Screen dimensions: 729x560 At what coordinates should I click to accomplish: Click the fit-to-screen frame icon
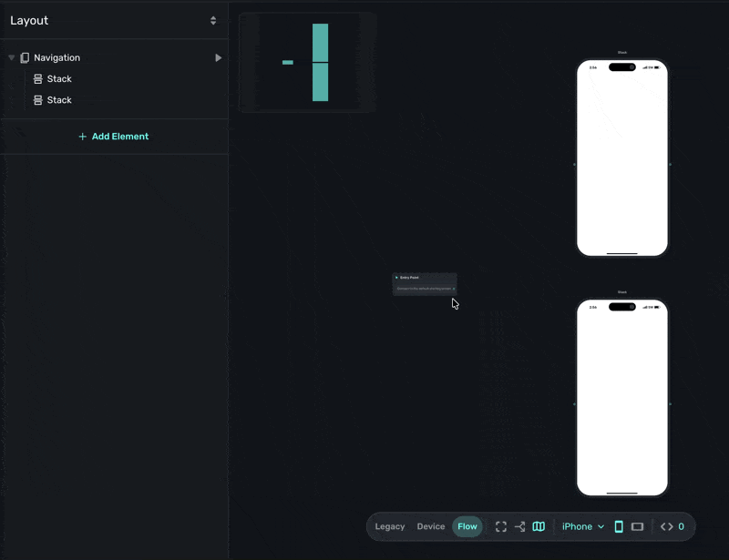pos(501,526)
